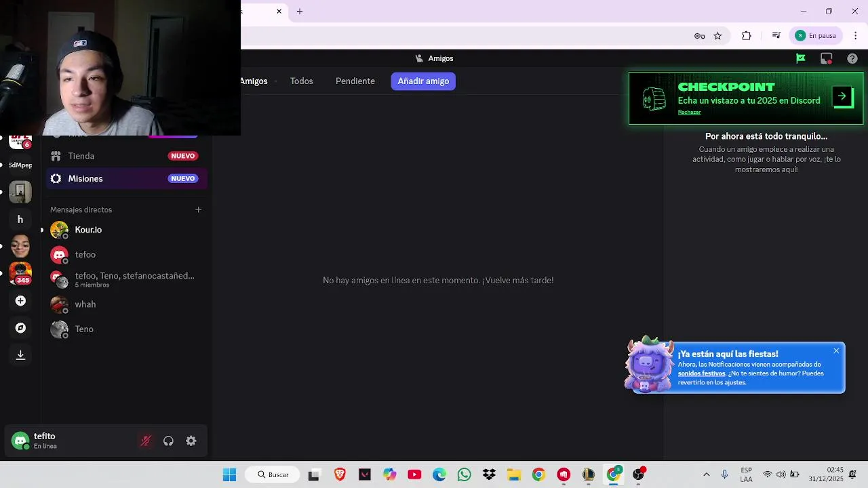868x488 pixels.
Task: Toggle headphones deafen in user panel
Action: pos(168,441)
